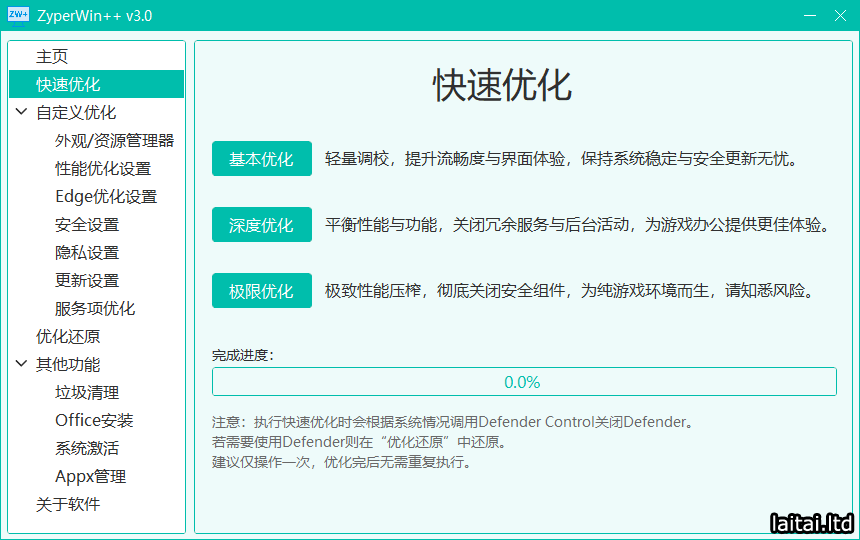Screen dimensions: 860x540
Task: Collapse the 其他功能 tree section
Action: point(22,365)
